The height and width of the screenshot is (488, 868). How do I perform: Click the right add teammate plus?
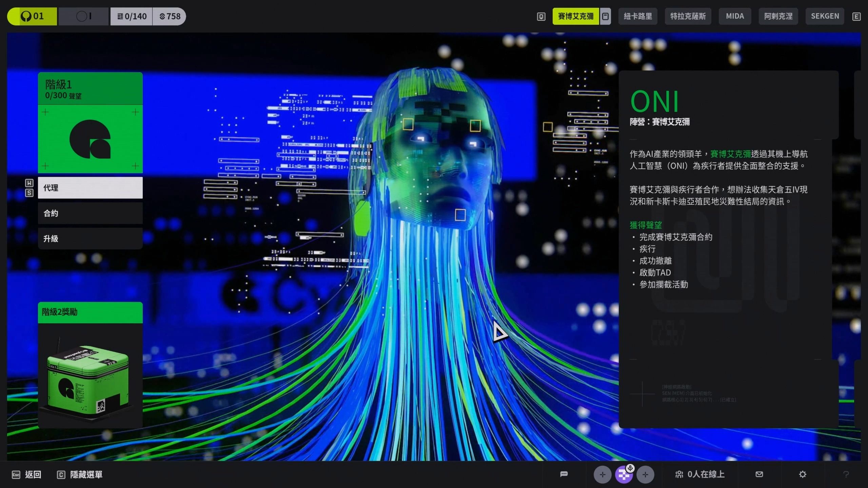[645, 475]
